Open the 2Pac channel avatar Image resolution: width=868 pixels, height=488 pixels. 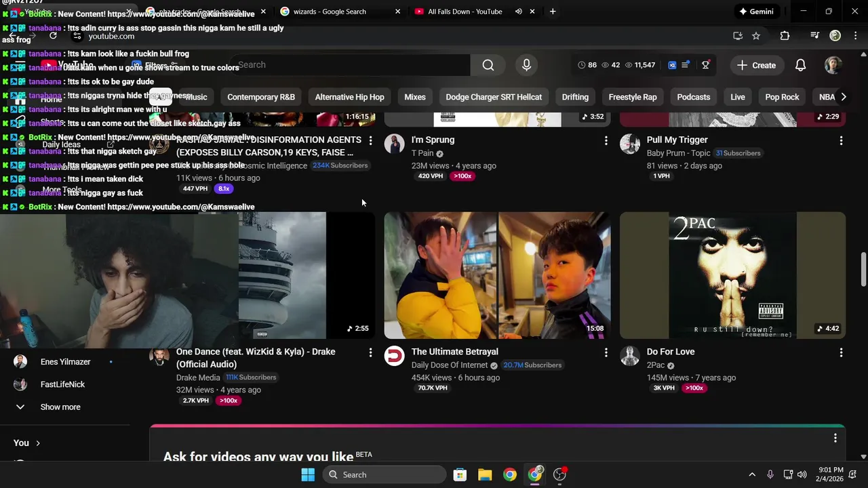tap(629, 356)
